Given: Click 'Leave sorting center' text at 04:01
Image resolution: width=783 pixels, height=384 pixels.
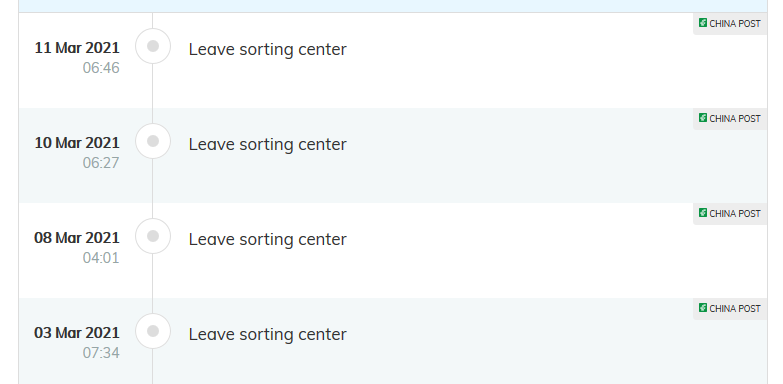Looking at the screenshot, I should point(267,239).
